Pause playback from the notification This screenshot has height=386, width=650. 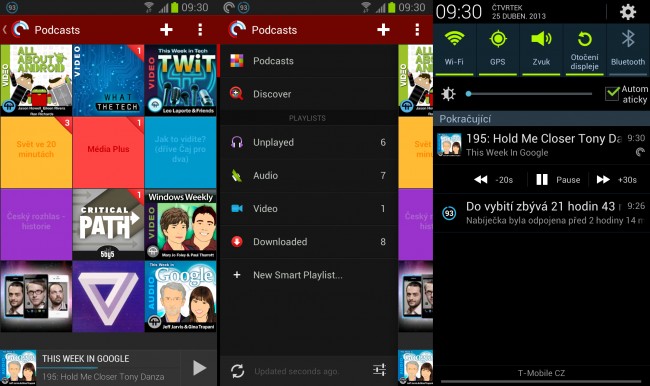click(x=558, y=180)
